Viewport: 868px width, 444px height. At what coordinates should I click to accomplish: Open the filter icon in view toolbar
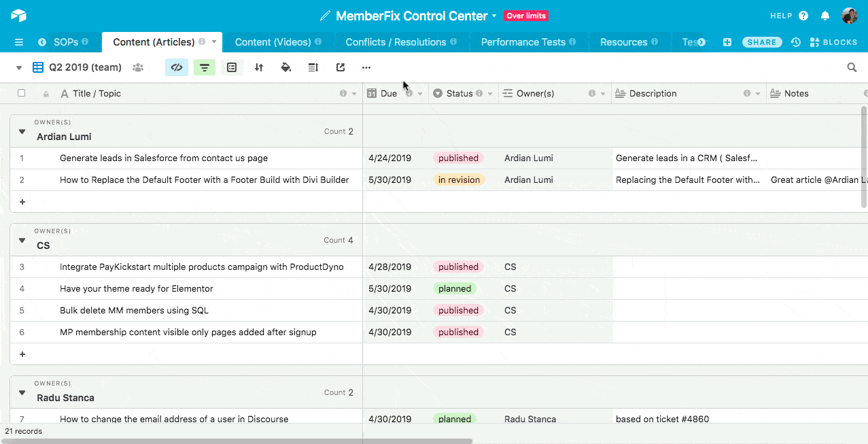click(x=205, y=67)
